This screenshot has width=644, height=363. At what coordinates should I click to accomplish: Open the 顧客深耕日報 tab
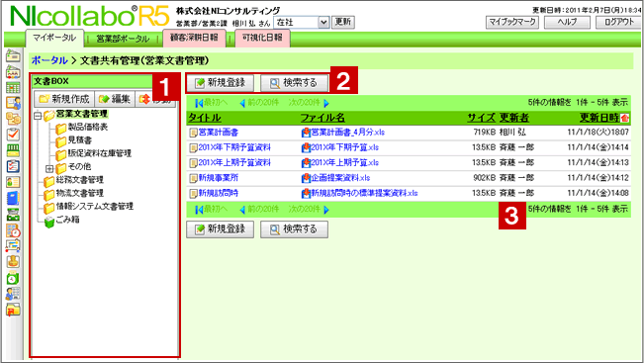pyautogui.click(x=194, y=38)
